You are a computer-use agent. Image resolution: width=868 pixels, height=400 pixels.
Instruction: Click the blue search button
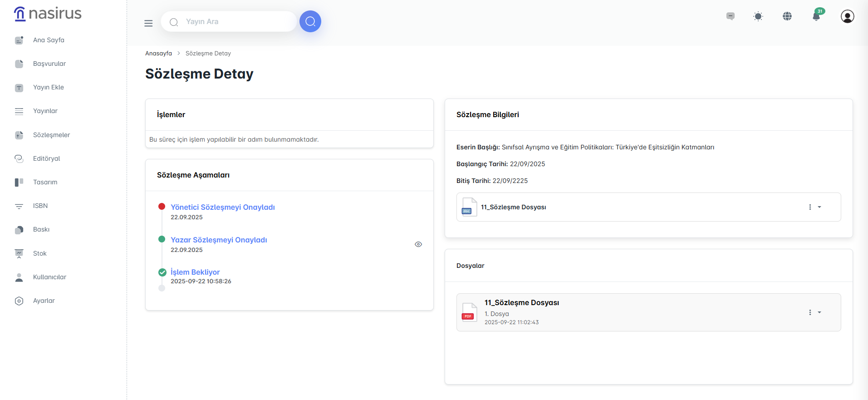pyautogui.click(x=310, y=21)
